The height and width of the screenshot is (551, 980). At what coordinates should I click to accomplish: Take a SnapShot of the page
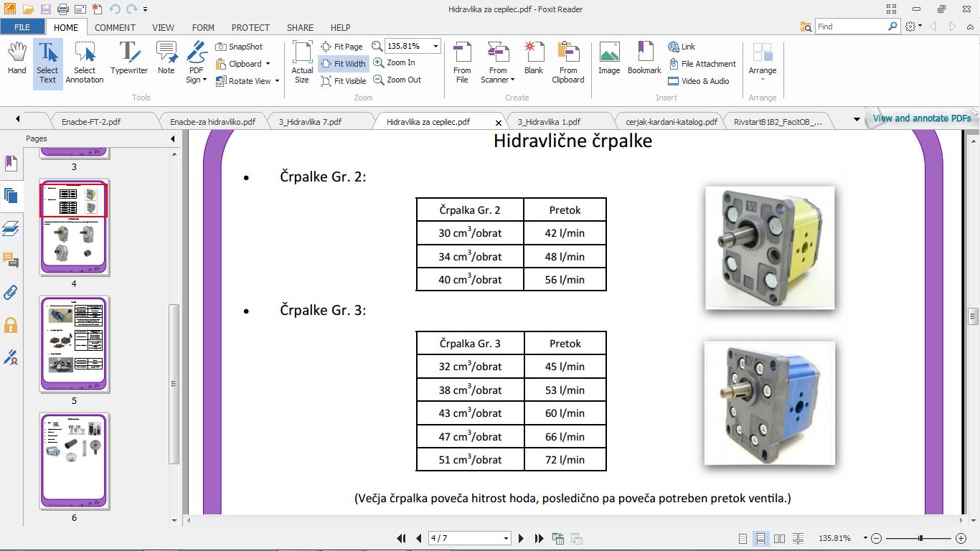click(239, 47)
